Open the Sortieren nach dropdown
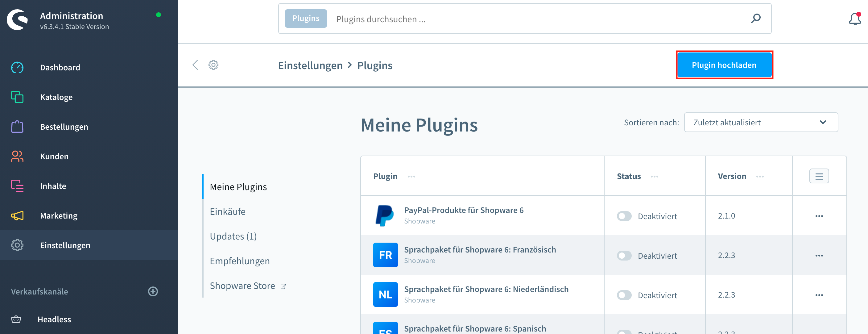868x334 pixels. tap(761, 122)
